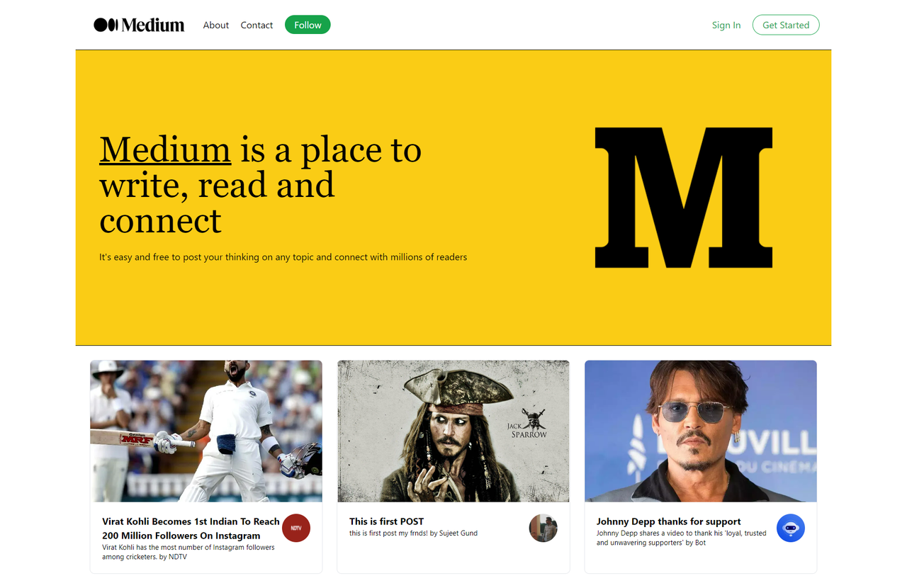Open the About page
907x588 pixels.
pos(215,25)
